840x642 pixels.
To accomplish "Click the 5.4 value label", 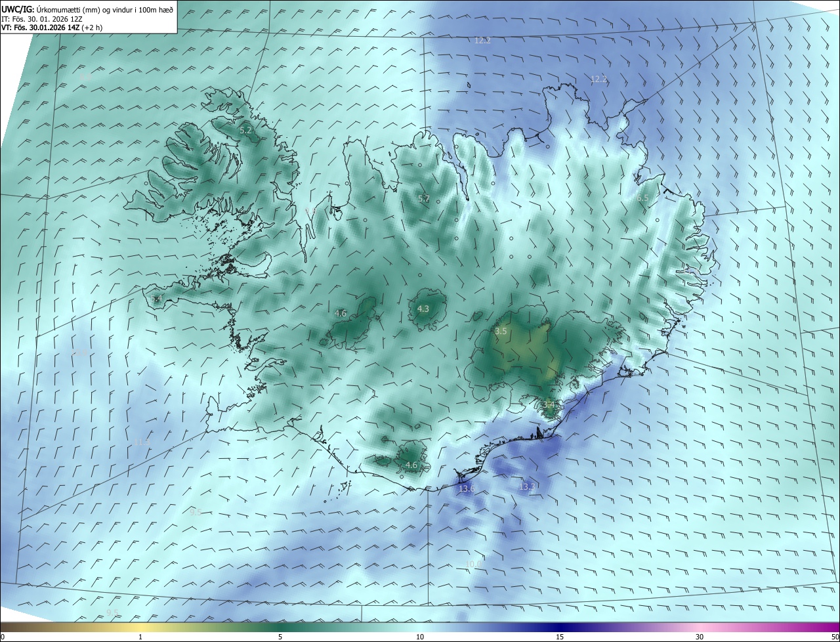I will tap(156, 299).
